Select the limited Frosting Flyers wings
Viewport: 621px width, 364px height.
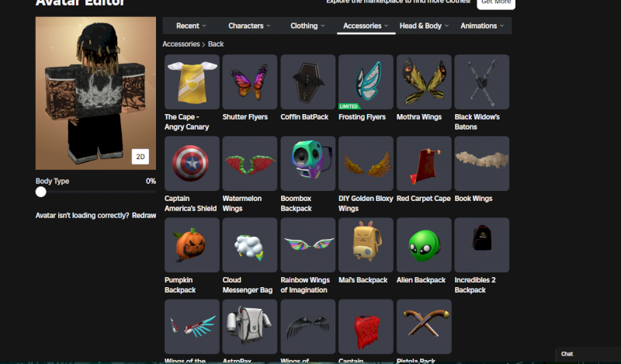coord(366,82)
